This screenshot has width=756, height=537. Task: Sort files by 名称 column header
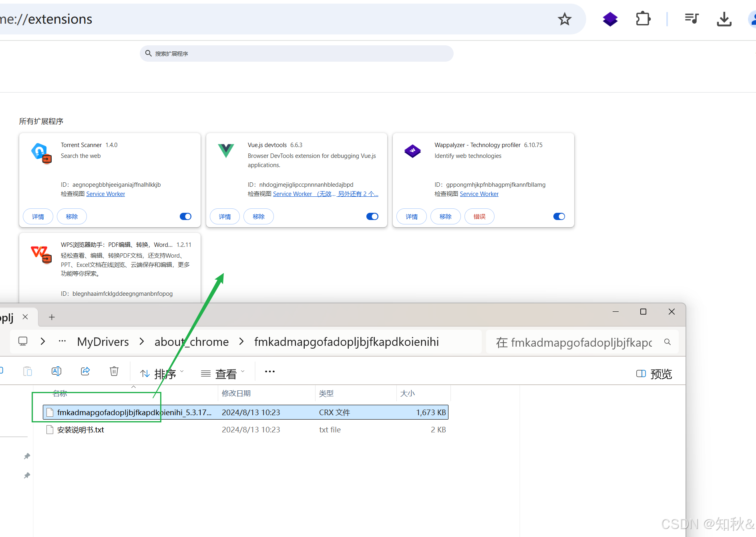click(60, 394)
